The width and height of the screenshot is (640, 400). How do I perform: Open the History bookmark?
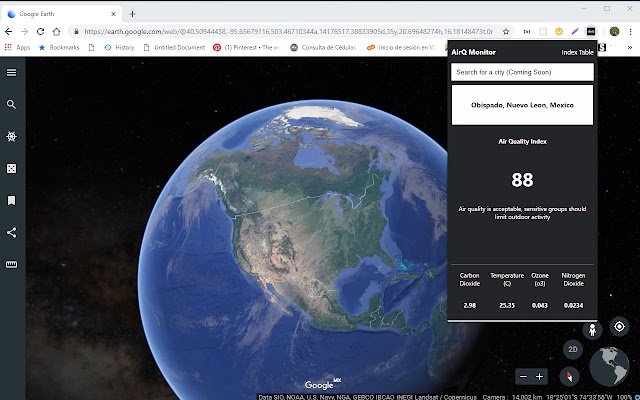119,47
